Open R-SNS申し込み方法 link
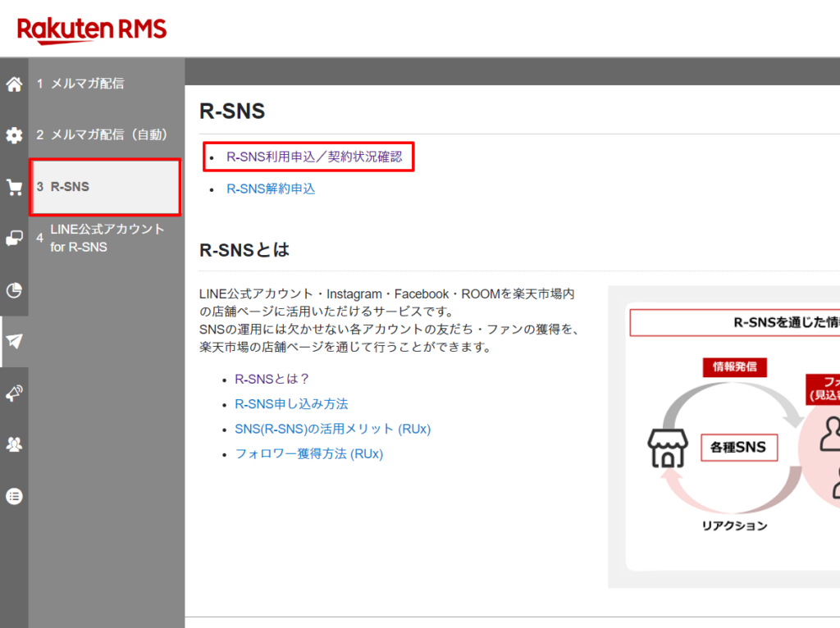The image size is (840, 628). tap(291, 403)
